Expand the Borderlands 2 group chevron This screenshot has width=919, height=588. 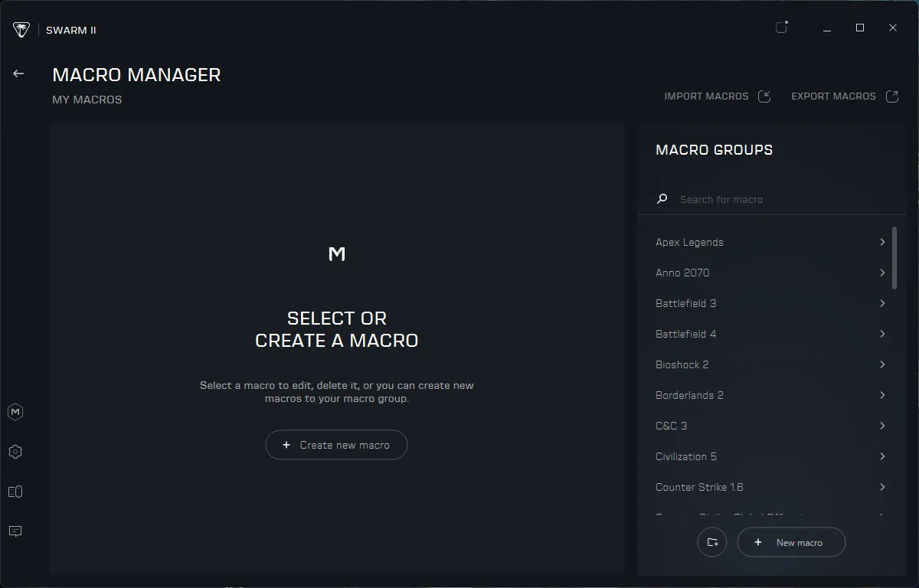click(882, 395)
